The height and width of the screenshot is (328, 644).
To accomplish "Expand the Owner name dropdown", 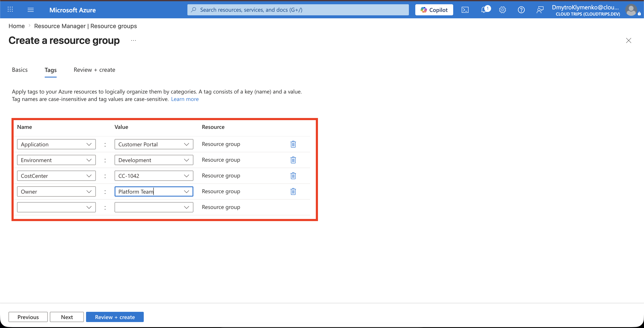I will [89, 191].
